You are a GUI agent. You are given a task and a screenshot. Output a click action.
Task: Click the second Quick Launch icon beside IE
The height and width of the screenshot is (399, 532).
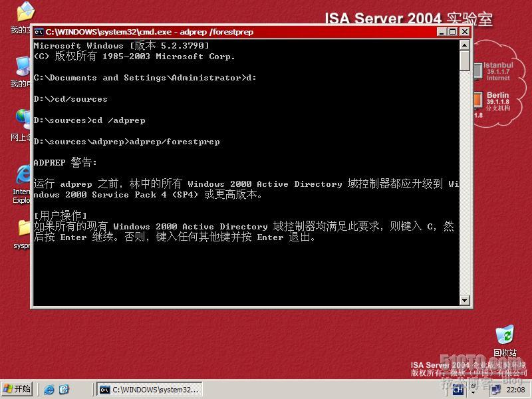point(64,389)
